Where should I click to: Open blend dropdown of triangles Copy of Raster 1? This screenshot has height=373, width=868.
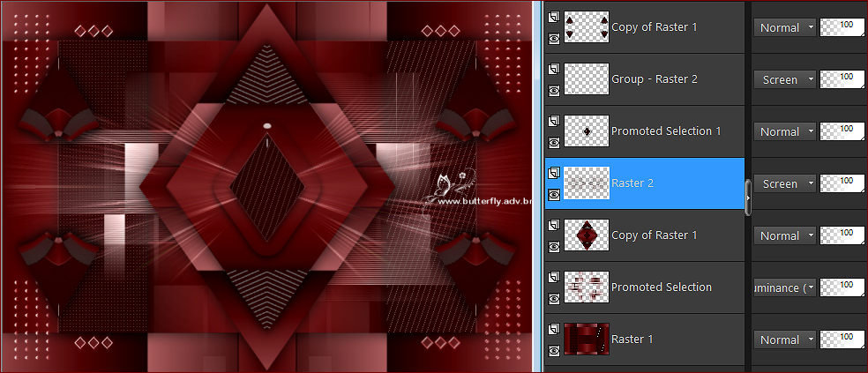[785, 27]
